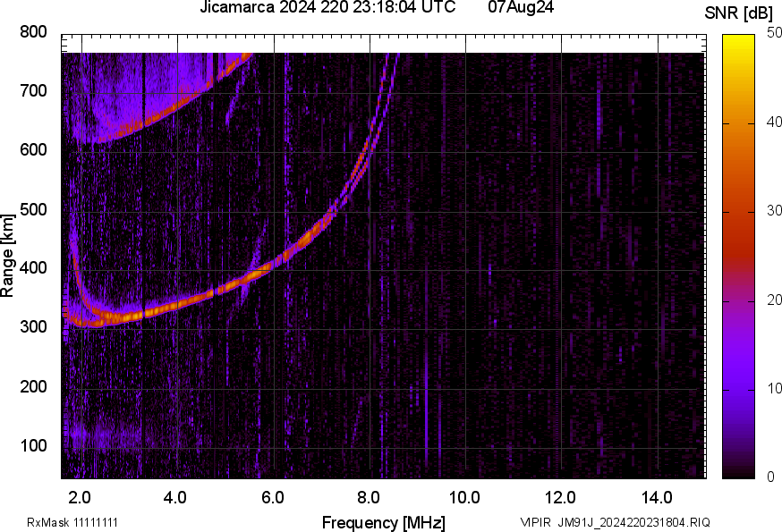Click the 'SNR [dB]' colorbar title
The image size is (782, 532).
(x=738, y=13)
